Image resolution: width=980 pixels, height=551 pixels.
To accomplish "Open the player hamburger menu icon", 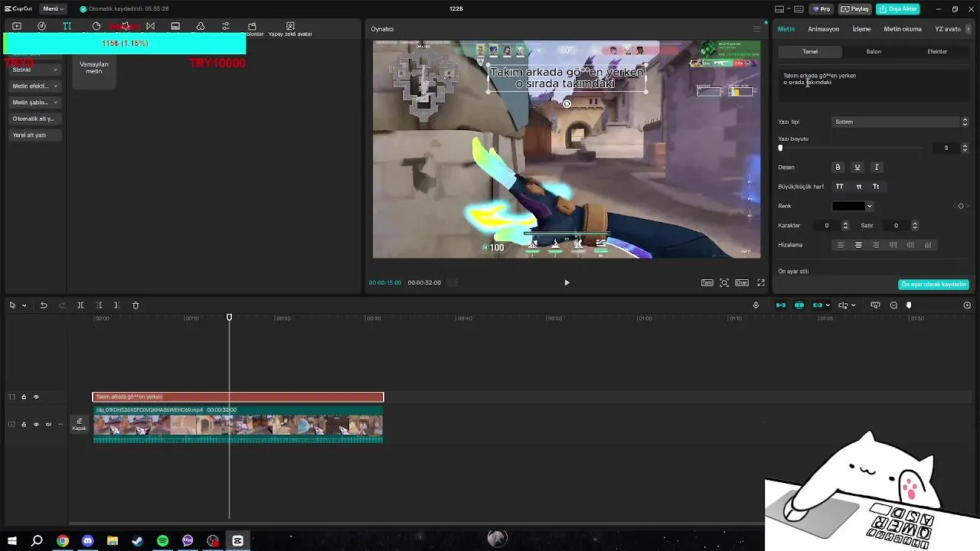I will pyautogui.click(x=756, y=29).
